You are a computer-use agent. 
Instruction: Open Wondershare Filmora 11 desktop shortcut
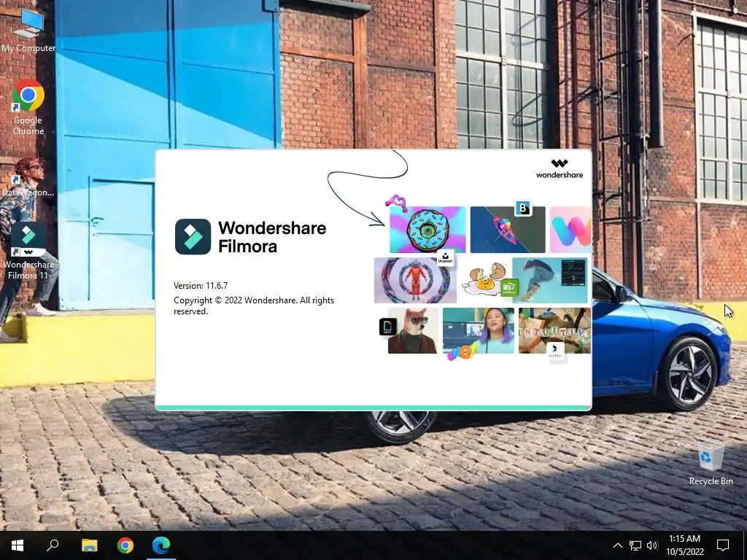coord(28,251)
